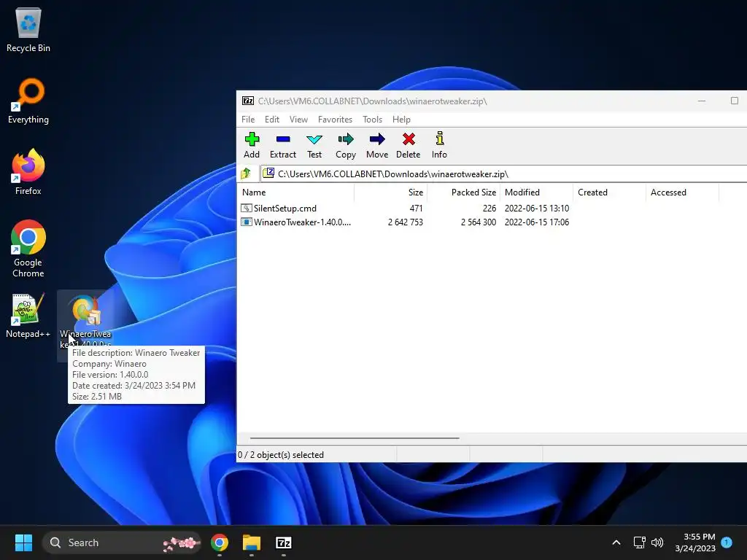The height and width of the screenshot is (560, 747).
Task: Click the date 2022-06-15 13:10
Action: [x=537, y=208]
